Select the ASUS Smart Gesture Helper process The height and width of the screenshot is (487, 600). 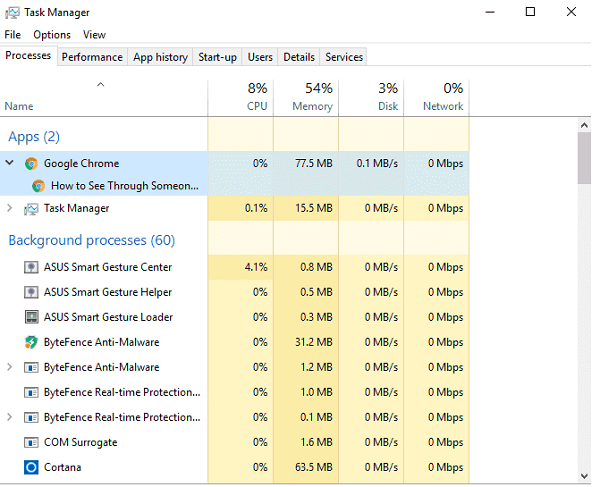[x=108, y=292]
